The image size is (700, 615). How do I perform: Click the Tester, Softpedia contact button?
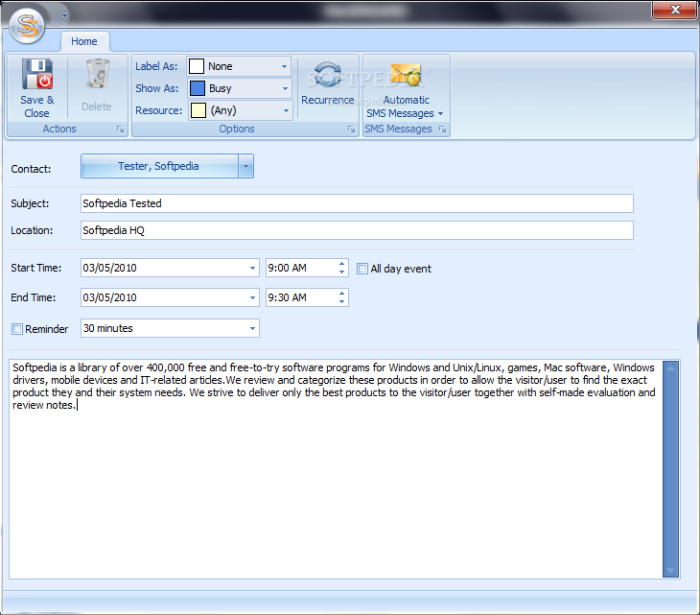[x=159, y=166]
